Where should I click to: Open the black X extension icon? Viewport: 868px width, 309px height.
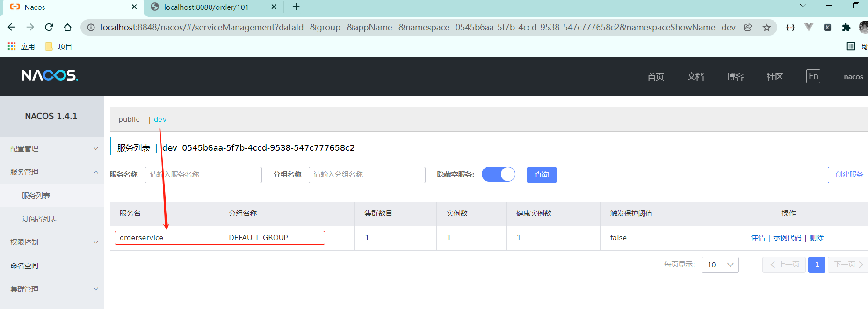[x=827, y=27]
